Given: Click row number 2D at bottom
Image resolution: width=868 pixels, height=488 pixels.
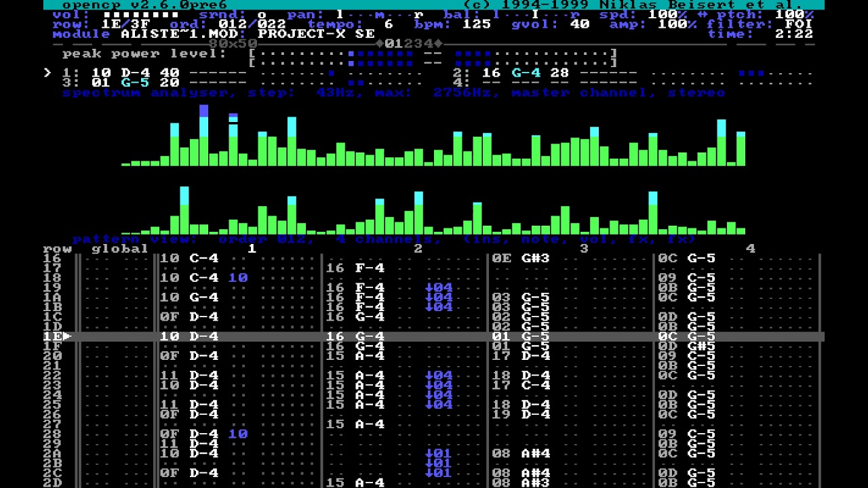Looking at the screenshot, I should click(53, 483).
